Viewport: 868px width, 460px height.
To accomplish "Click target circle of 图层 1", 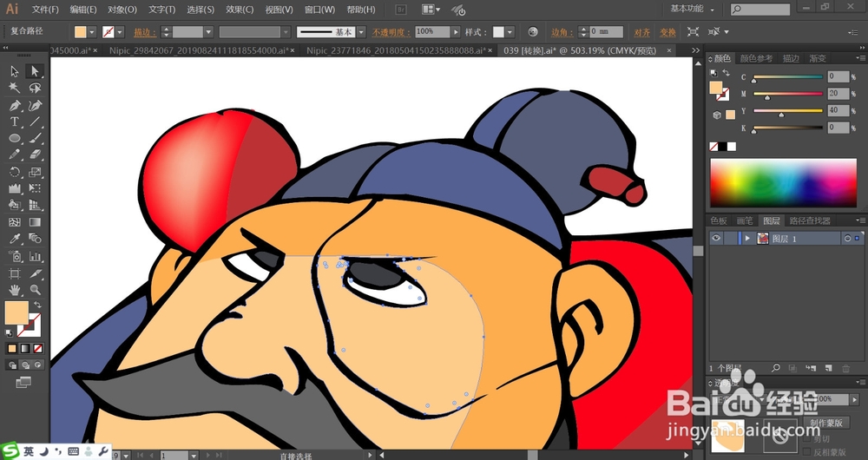I will pyautogui.click(x=847, y=238).
